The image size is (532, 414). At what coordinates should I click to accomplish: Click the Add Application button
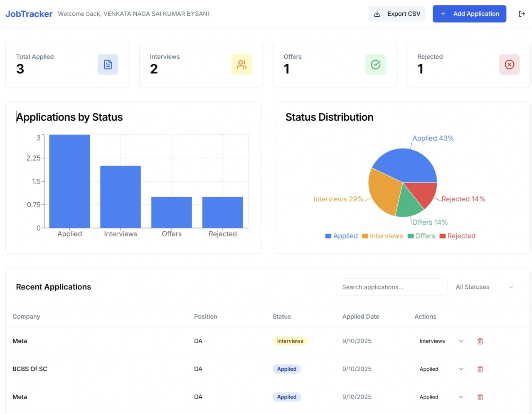[469, 14]
